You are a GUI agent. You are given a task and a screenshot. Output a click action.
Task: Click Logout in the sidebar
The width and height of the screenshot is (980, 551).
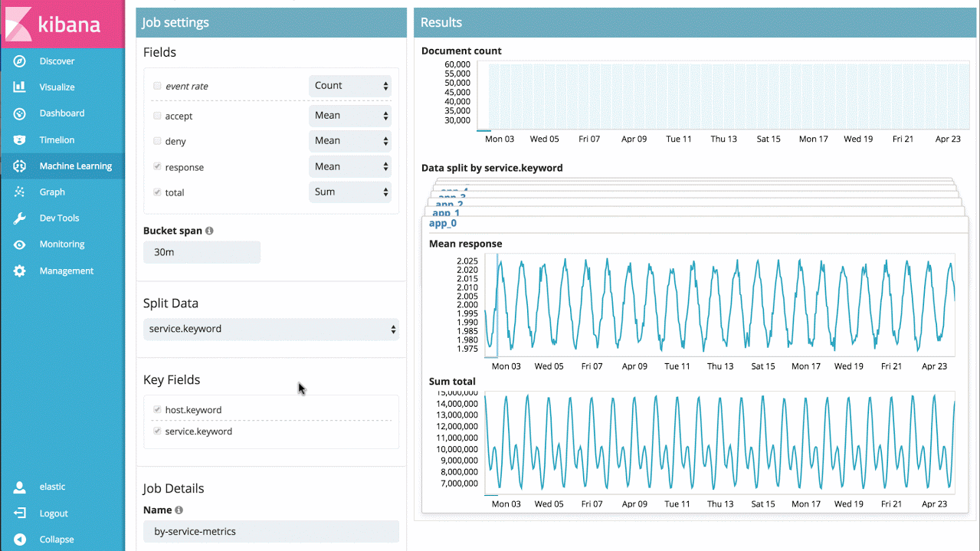(x=54, y=513)
